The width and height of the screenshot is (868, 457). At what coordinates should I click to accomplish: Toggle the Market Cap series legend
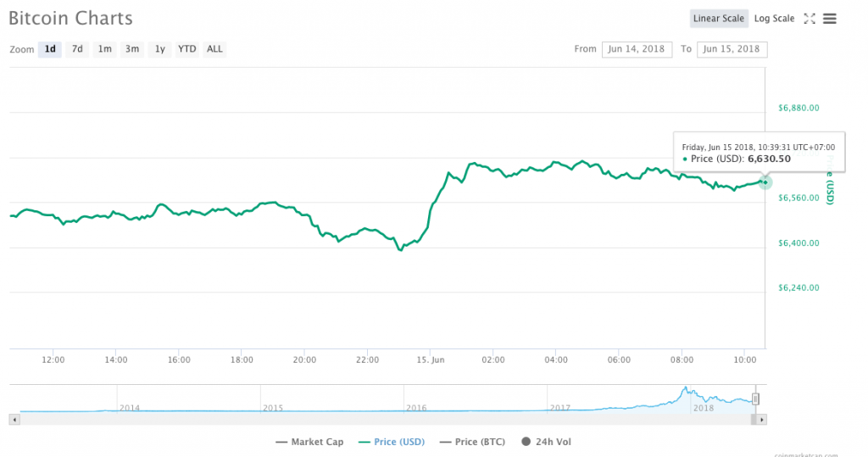coord(309,442)
